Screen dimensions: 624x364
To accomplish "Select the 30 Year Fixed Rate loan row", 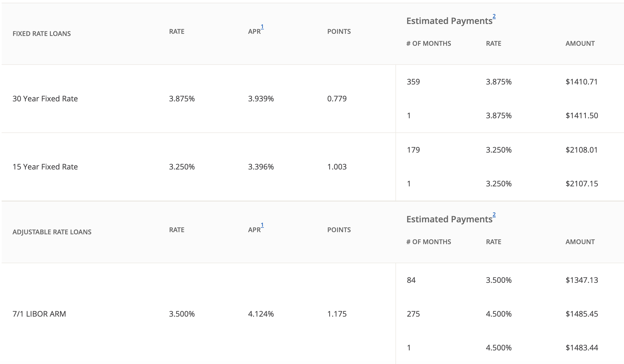I will [45, 99].
